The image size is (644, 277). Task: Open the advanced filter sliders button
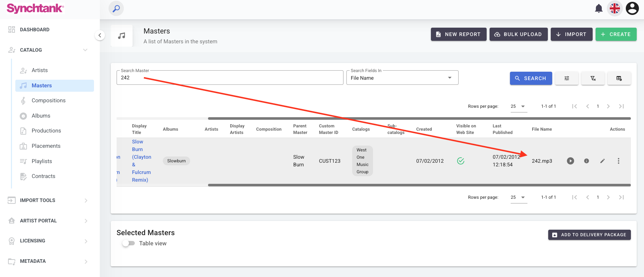[567, 78]
